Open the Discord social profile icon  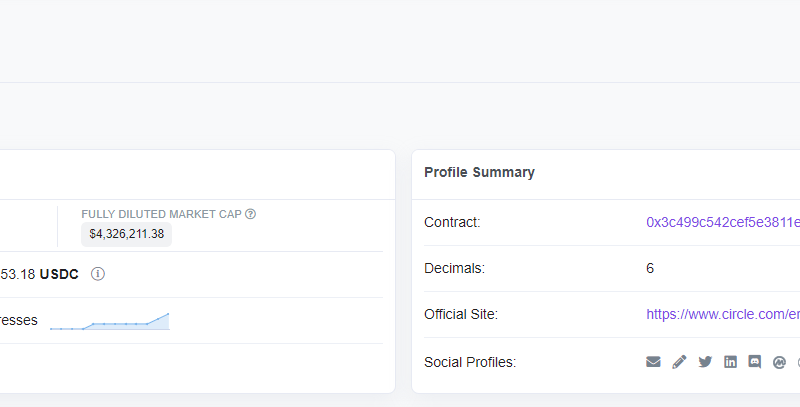[755, 362]
